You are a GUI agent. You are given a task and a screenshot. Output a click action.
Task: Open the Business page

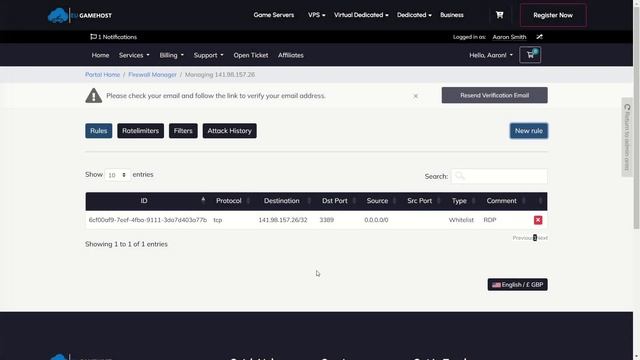point(451,15)
